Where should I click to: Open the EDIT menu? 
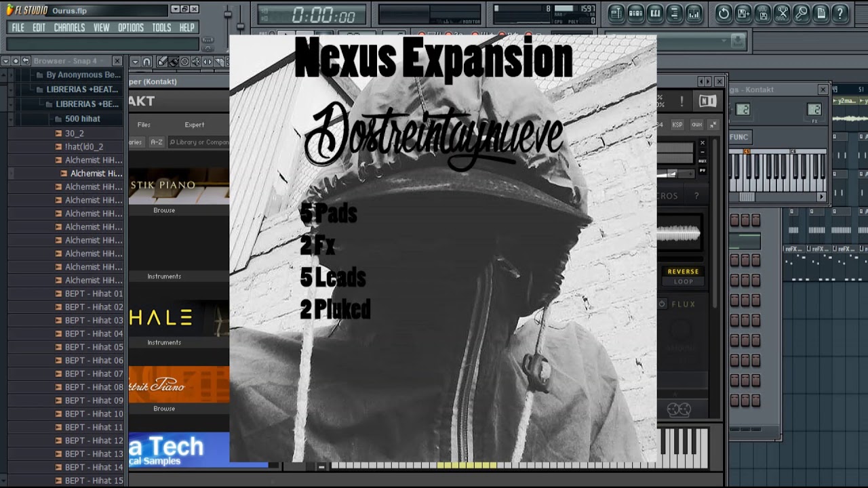39,28
